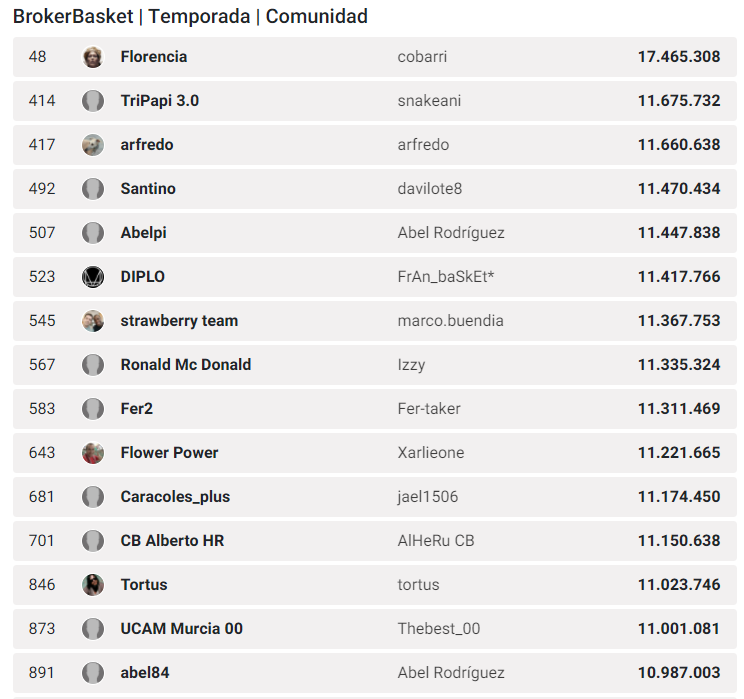Click the username FrAn_baSkEt*
The width and height of the screenshot is (744, 699).
[446, 277]
